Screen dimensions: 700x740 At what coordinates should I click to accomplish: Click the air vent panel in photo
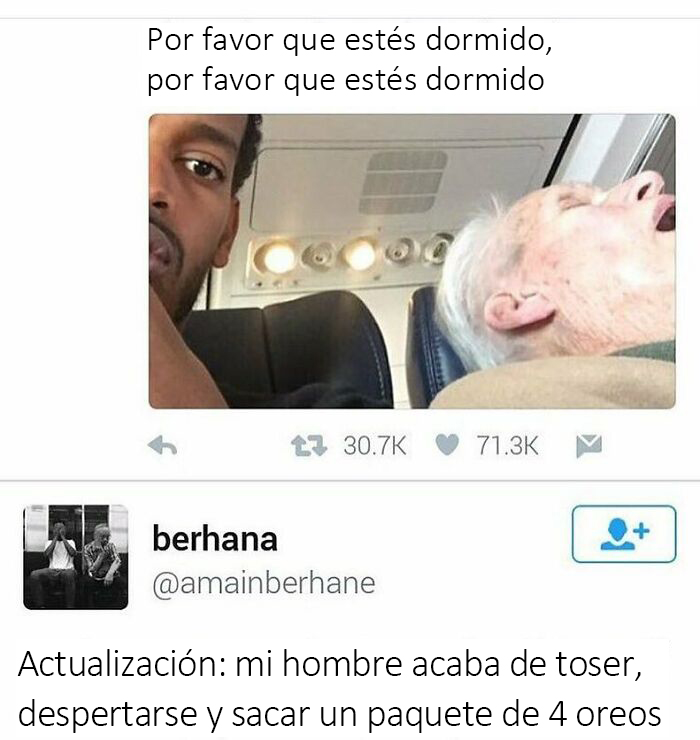[402, 182]
